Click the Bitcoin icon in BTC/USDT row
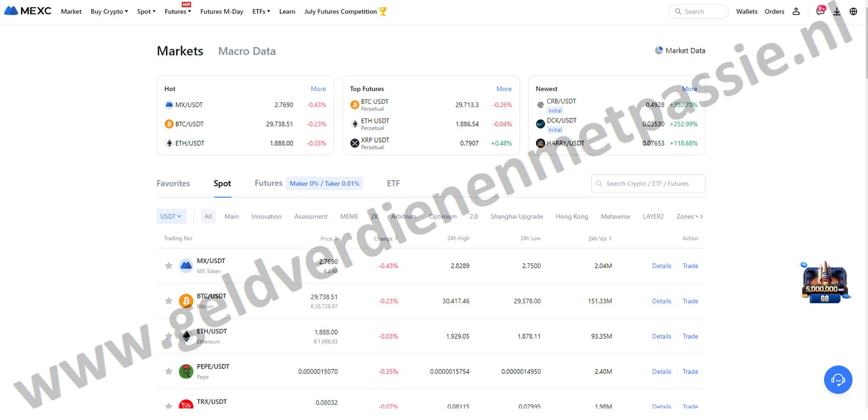The image size is (868, 420). click(x=186, y=301)
